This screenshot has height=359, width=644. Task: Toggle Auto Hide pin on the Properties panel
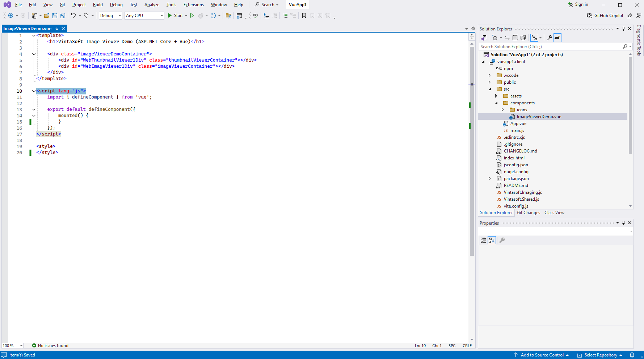click(x=623, y=223)
